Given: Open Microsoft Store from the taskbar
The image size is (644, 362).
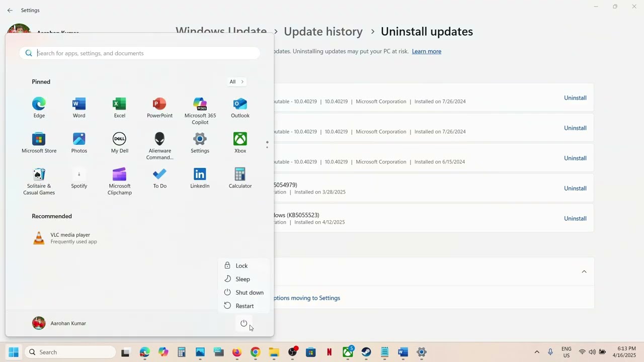Looking at the screenshot, I should (310, 352).
